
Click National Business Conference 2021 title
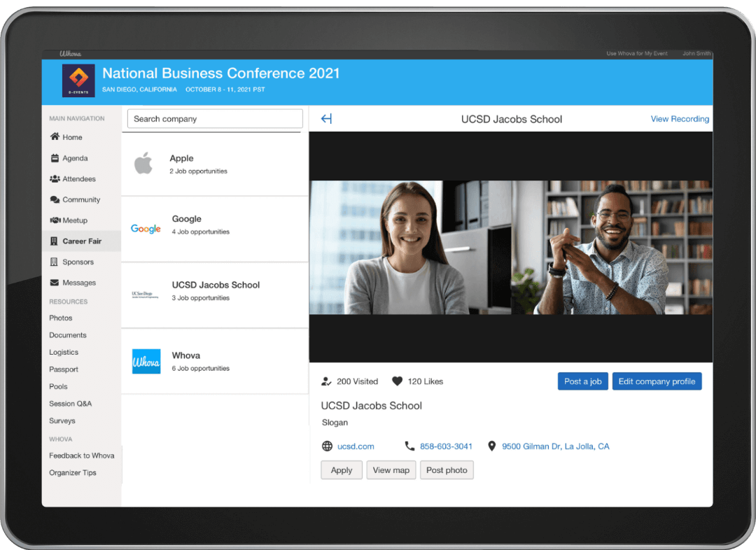pyautogui.click(x=220, y=73)
